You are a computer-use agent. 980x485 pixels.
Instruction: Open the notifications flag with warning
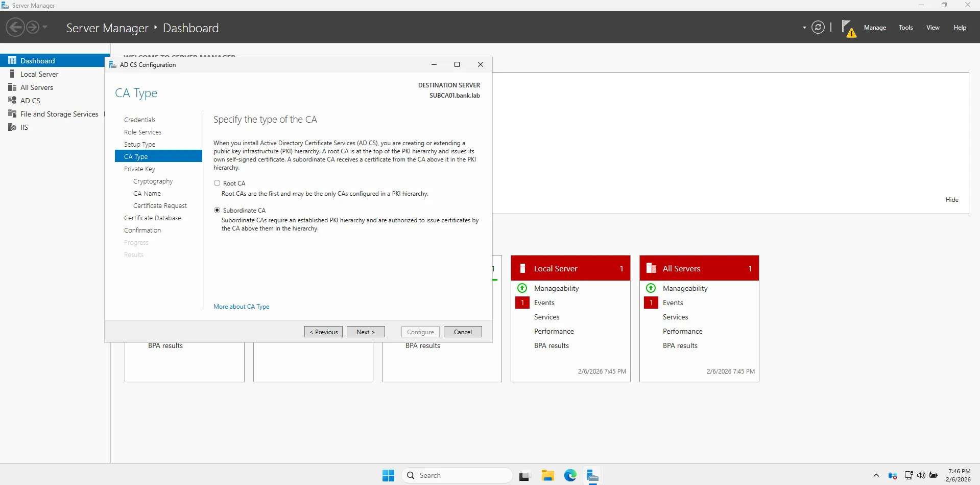pyautogui.click(x=848, y=28)
